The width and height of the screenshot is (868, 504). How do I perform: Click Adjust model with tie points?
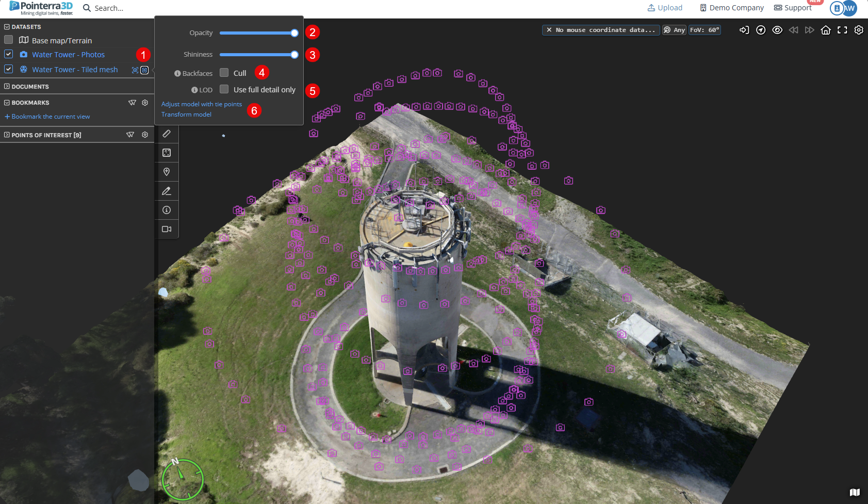[202, 104]
